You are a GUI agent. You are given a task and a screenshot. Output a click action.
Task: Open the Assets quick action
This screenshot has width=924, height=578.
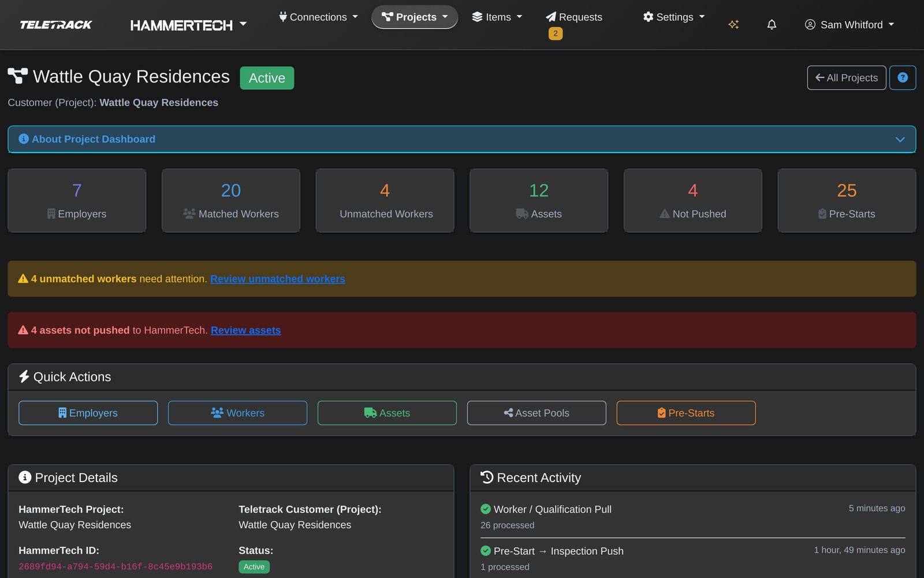point(387,413)
